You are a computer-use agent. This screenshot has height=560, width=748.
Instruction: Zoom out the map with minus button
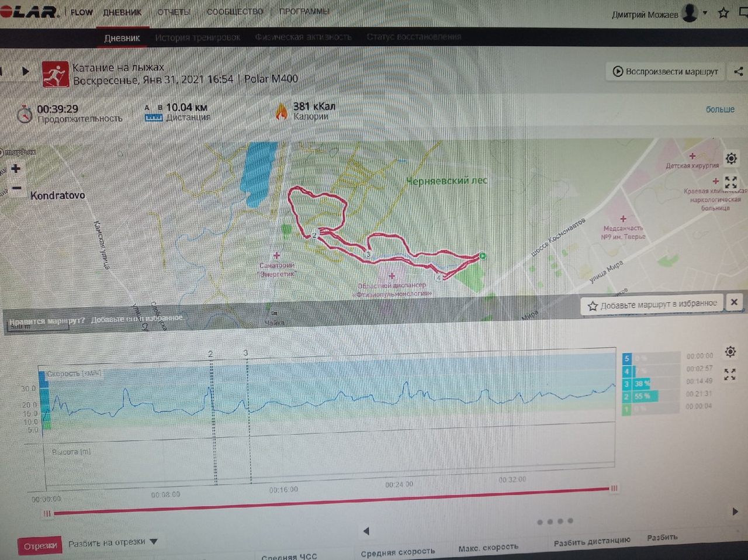16,188
